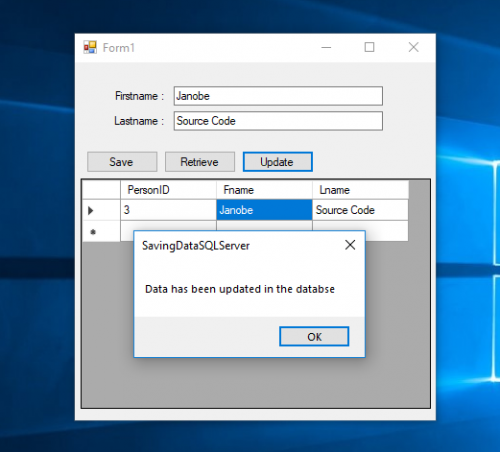The image size is (500, 452).
Task: Close the SavingDataSQLServer message box
Action: [350, 245]
